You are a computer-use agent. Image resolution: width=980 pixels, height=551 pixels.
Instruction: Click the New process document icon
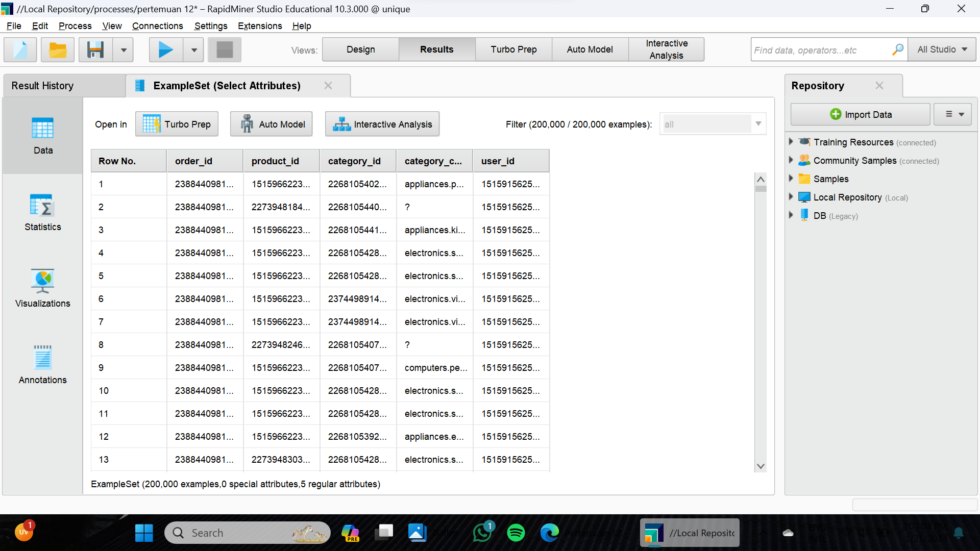[x=20, y=50]
